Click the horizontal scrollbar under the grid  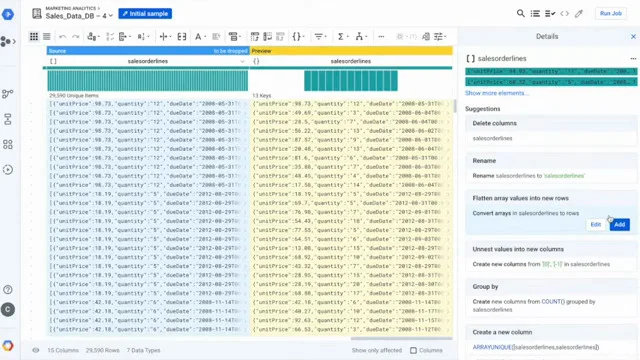[401, 338]
